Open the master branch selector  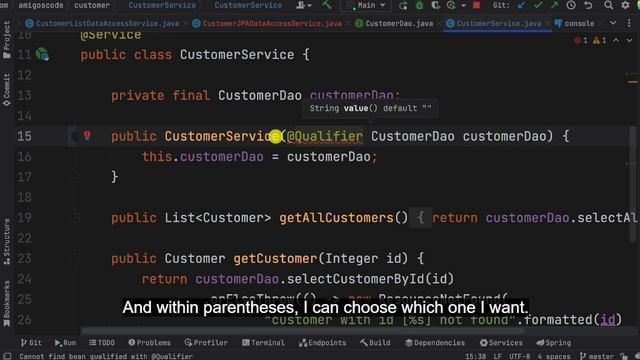click(597, 356)
